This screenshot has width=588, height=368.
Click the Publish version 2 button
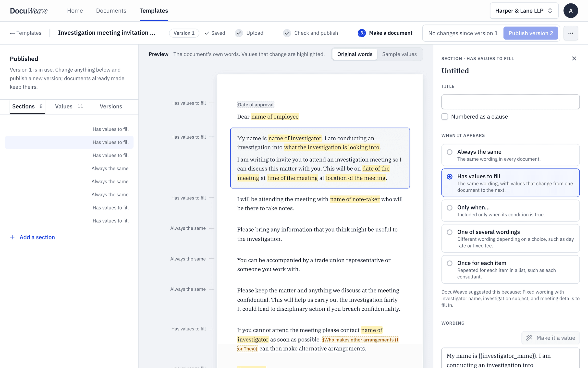531,33
